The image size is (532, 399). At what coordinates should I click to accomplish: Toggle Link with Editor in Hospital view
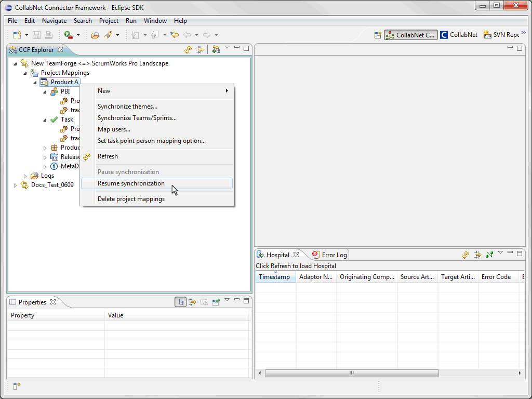[x=477, y=255]
